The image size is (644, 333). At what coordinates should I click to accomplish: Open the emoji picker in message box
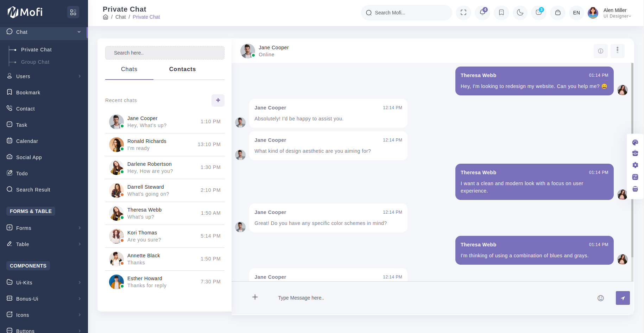[x=601, y=298]
